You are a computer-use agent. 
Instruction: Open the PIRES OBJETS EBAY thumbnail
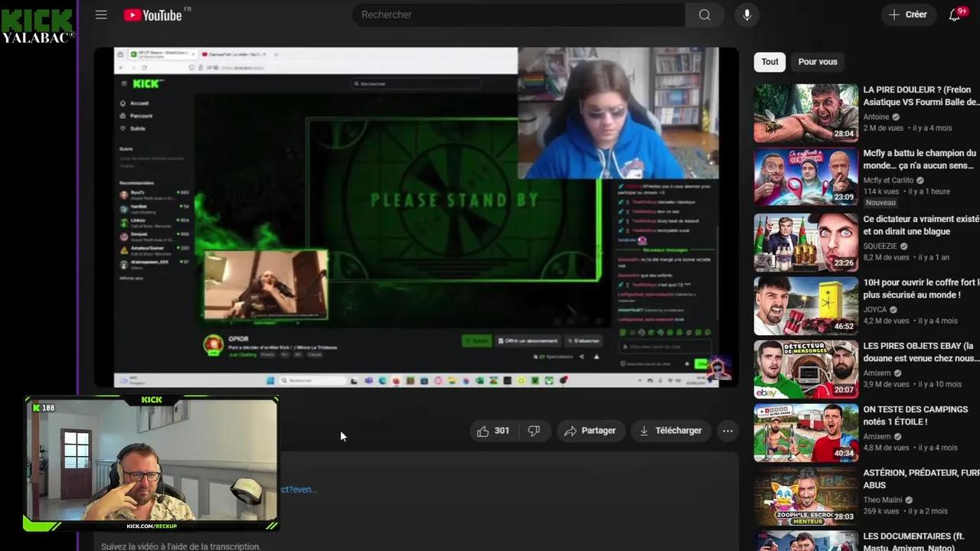pos(805,370)
